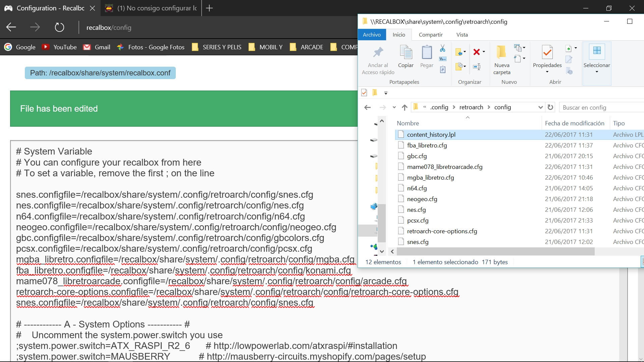Open address bar path history dropdown
The height and width of the screenshot is (362, 644).
pyautogui.click(x=540, y=107)
